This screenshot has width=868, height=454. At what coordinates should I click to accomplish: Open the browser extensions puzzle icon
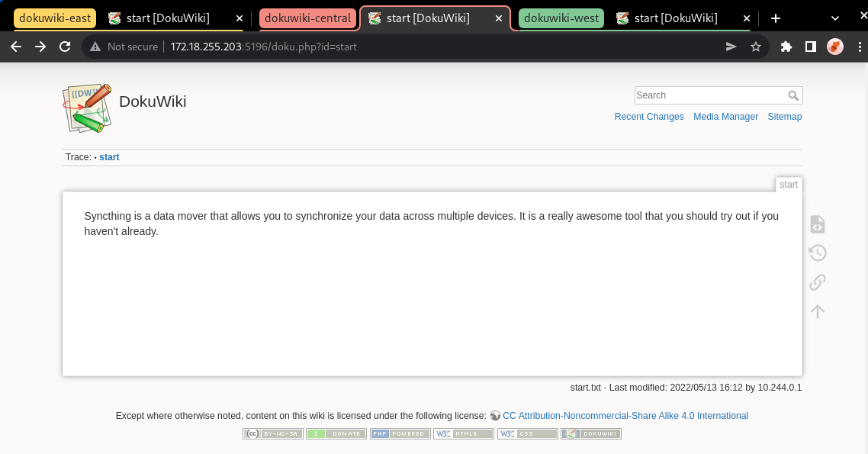(786, 47)
